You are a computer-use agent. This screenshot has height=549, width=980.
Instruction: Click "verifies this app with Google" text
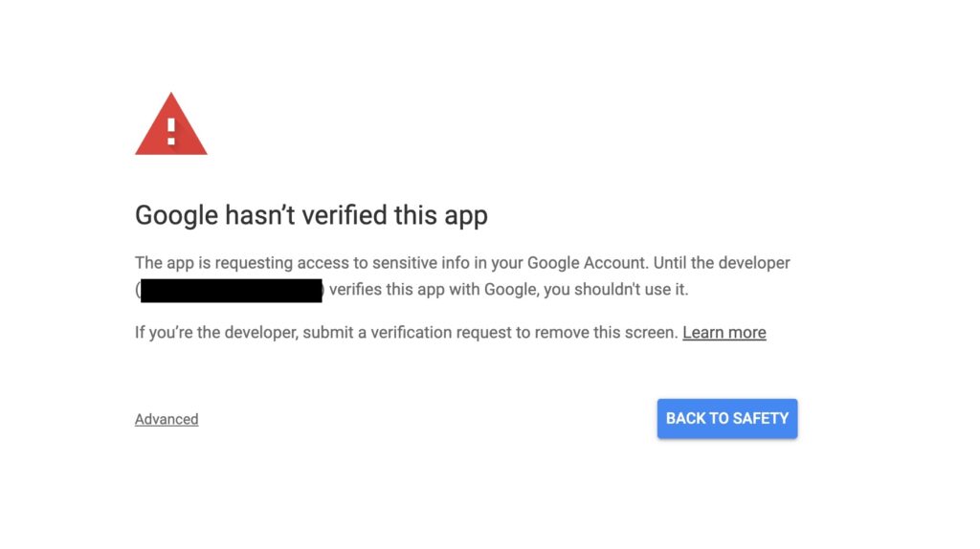click(x=433, y=290)
